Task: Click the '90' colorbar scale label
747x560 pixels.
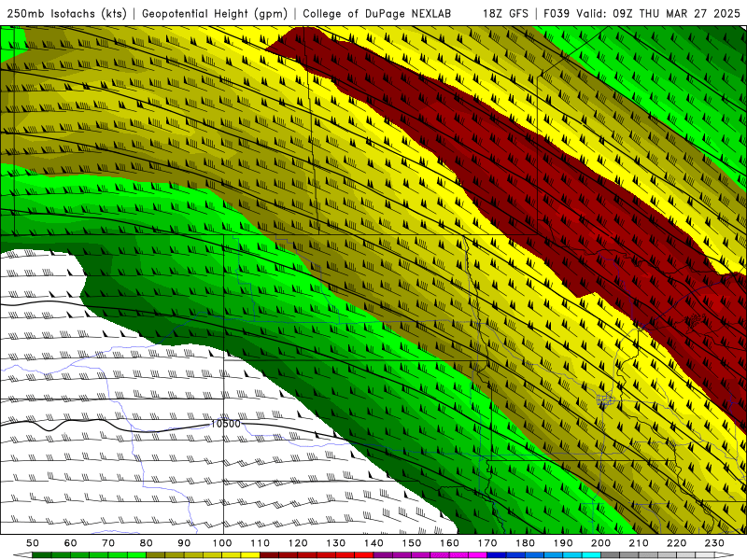Action: point(184,543)
